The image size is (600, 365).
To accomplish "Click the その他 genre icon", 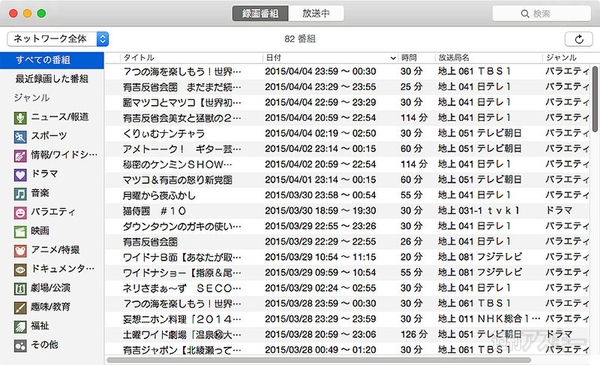I will click(x=20, y=346).
